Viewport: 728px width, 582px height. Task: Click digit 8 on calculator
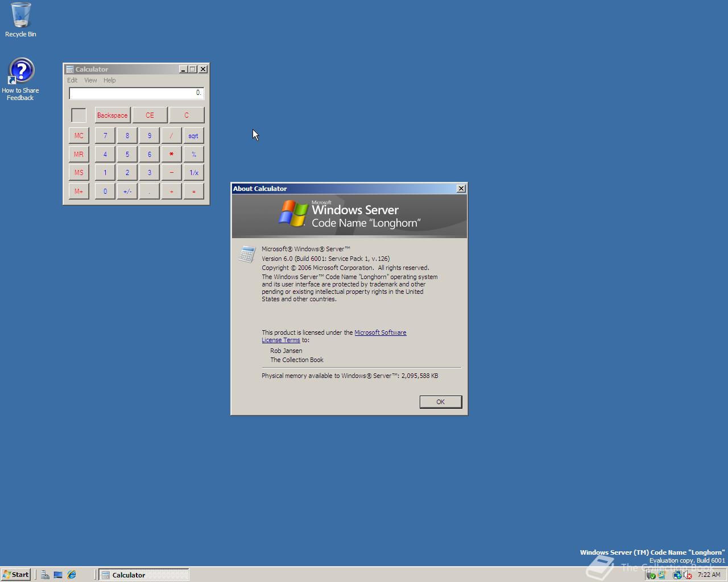click(x=127, y=136)
